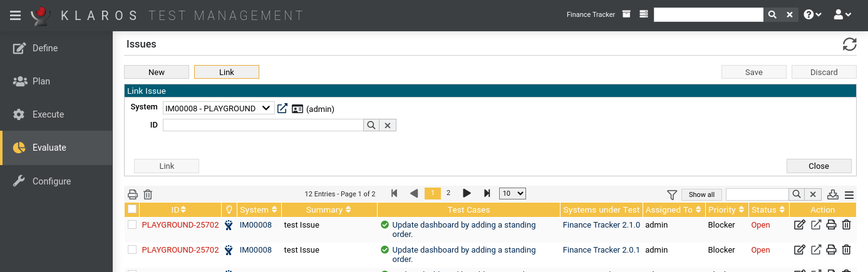Check the first PLAYGROUND-25702 row checkbox
The height and width of the screenshot is (272, 868).
[132, 225]
